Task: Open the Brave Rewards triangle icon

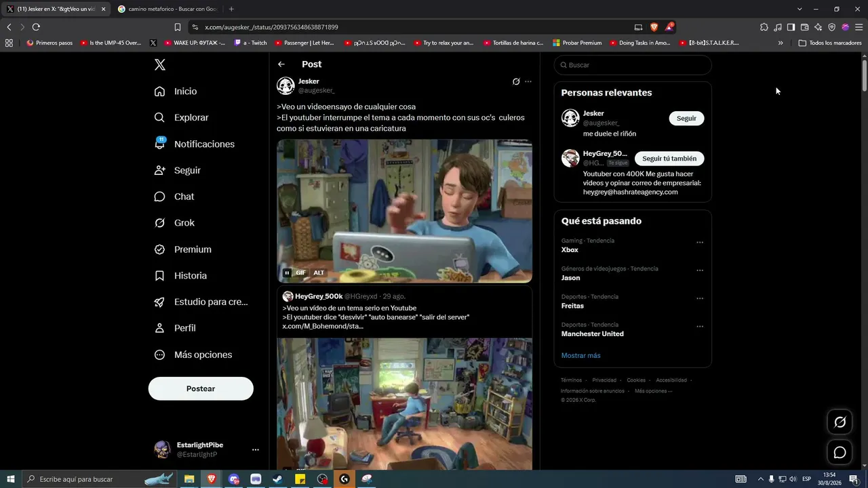Action: click(669, 27)
